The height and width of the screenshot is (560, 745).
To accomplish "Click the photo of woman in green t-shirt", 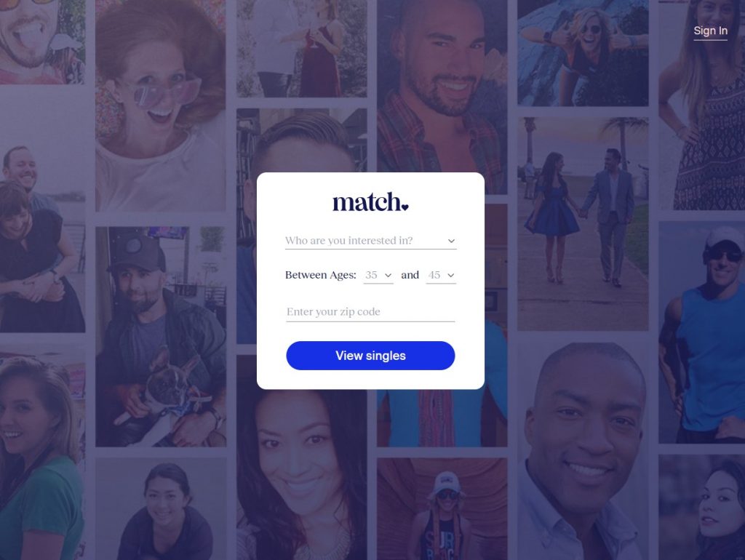I will tap(43, 456).
